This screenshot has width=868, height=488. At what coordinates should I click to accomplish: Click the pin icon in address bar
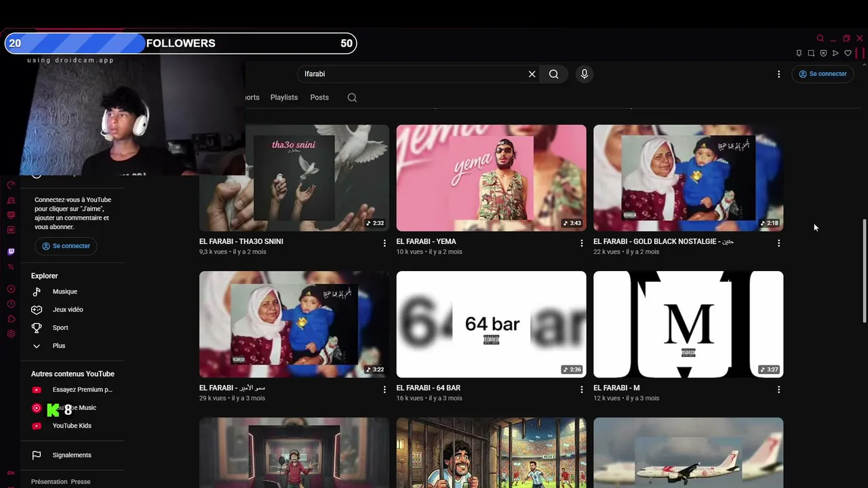(799, 53)
